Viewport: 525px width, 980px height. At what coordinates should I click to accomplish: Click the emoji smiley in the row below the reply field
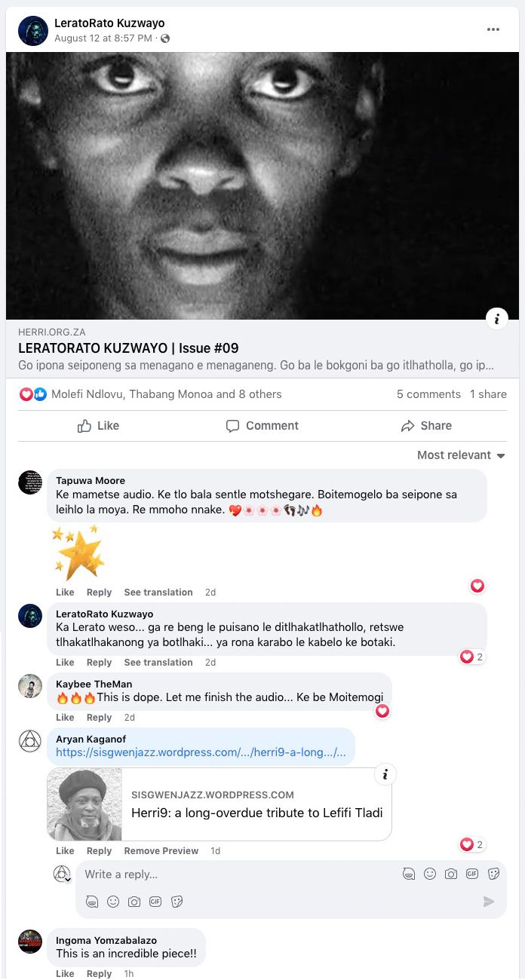pyautogui.click(x=113, y=902)
